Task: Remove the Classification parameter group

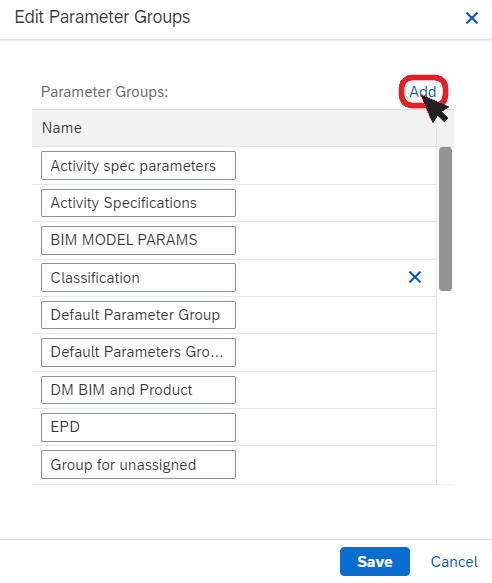Action: (415, 277)
